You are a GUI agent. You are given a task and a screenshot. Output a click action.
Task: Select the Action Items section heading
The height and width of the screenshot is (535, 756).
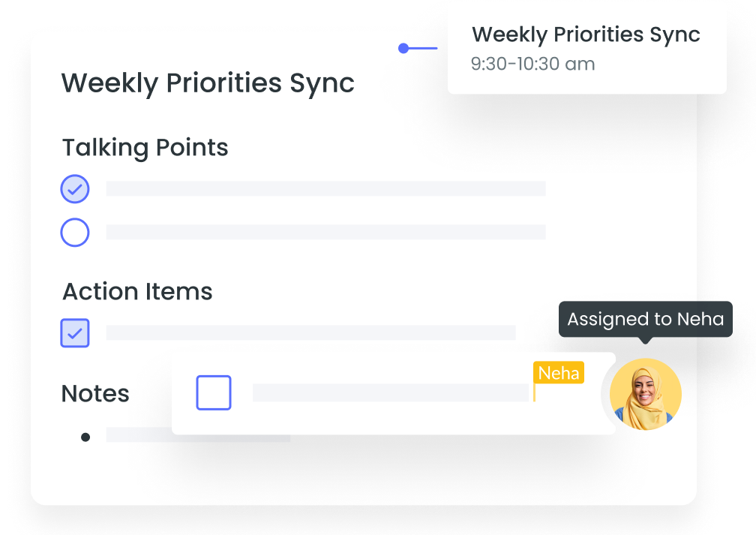[x=137, y=291]
